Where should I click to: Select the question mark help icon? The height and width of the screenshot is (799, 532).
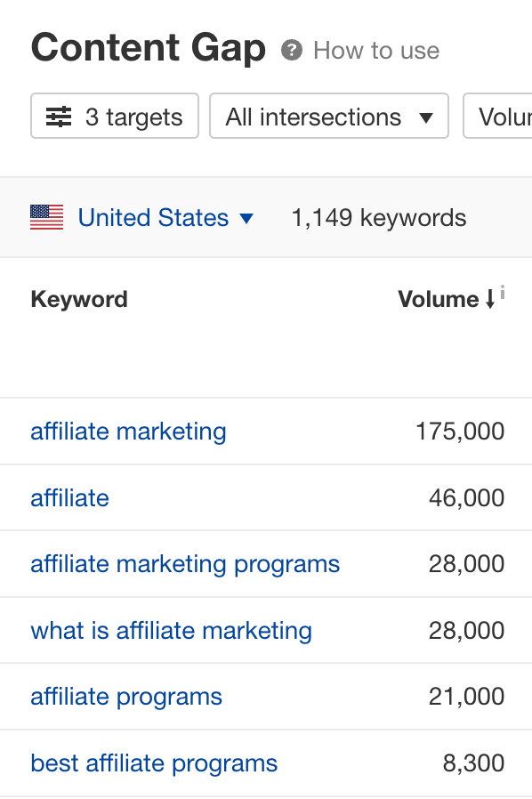290,51
